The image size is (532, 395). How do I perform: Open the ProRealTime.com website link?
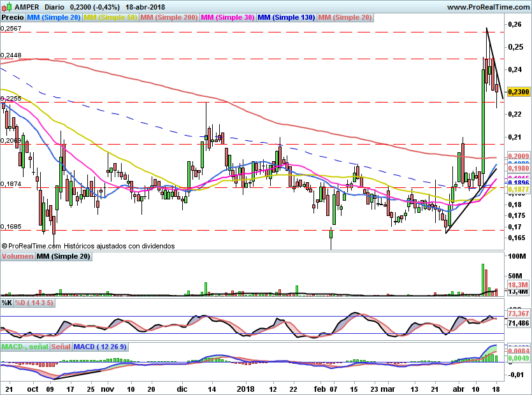point(487,6)
